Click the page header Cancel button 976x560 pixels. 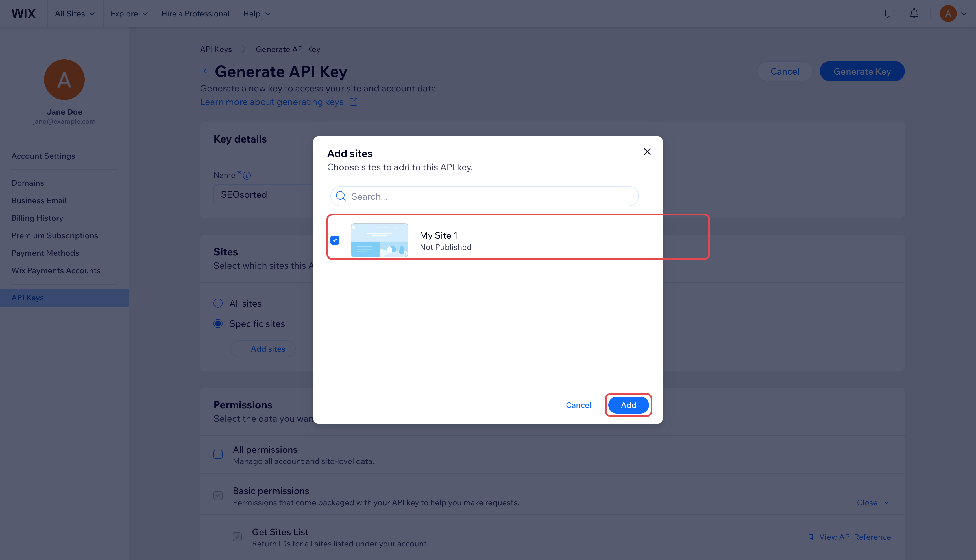[x=785, y=71]
